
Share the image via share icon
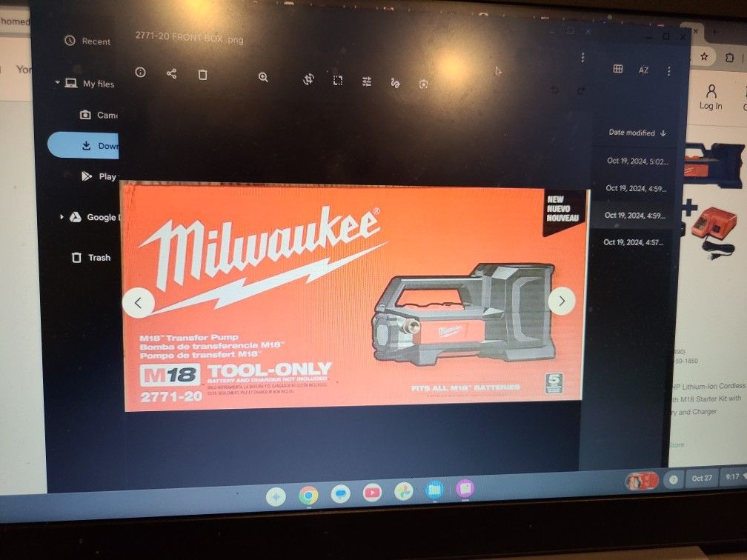click(171, 73)
